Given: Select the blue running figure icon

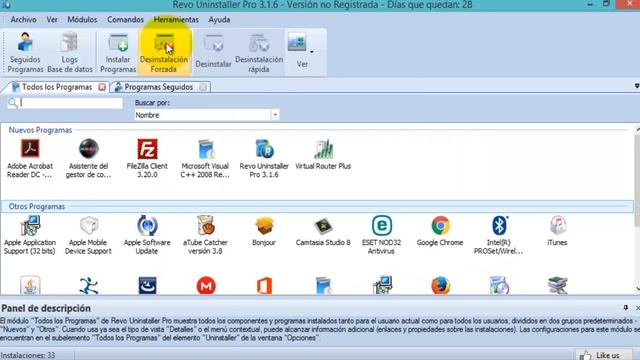Looking at the screenshot, I should point(89,285).
